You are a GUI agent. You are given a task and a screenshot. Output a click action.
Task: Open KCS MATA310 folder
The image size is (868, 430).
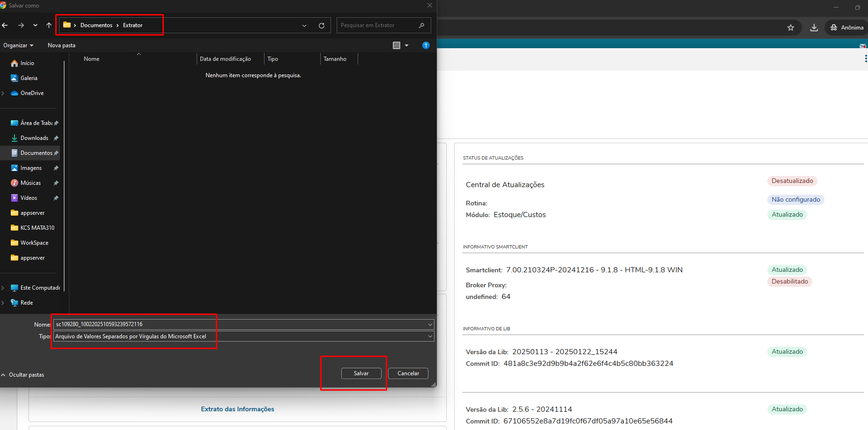(x=37, y=228)
